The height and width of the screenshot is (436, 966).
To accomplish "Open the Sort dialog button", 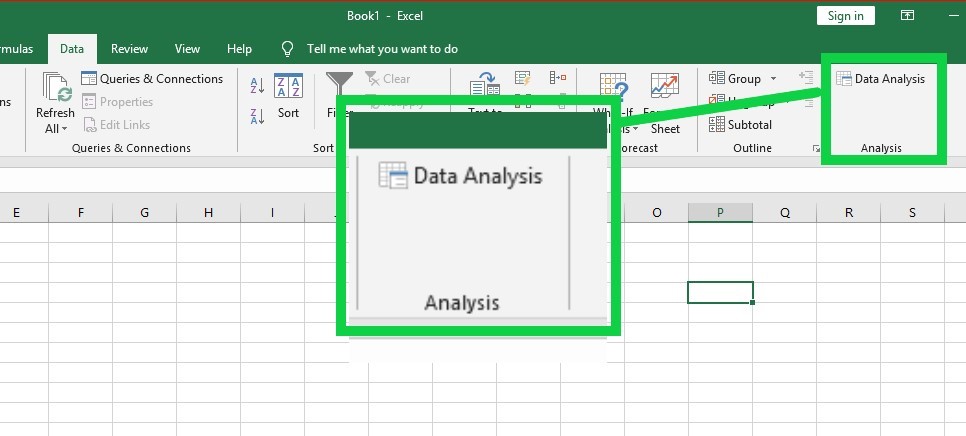I will click(288, 95).
